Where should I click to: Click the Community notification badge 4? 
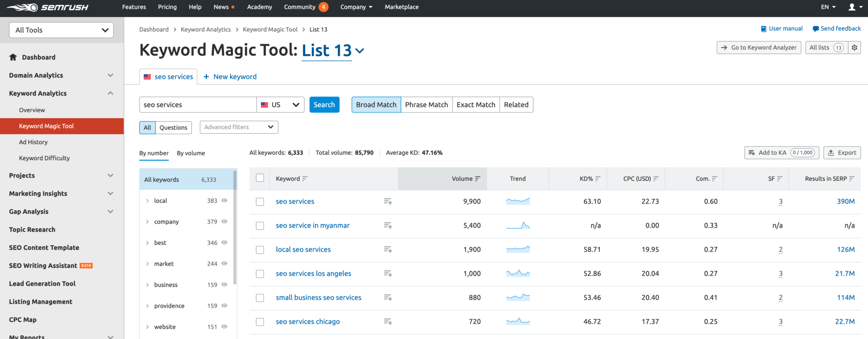[323, 7]
